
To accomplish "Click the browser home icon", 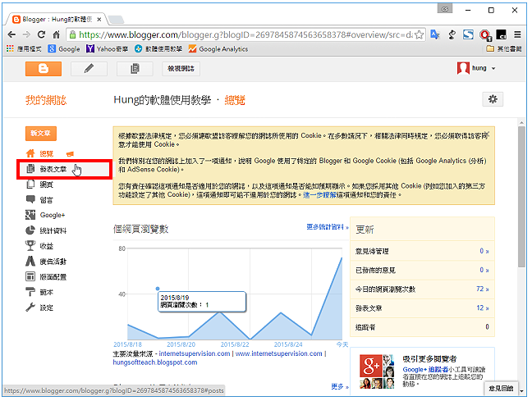I will coord(57,34).
